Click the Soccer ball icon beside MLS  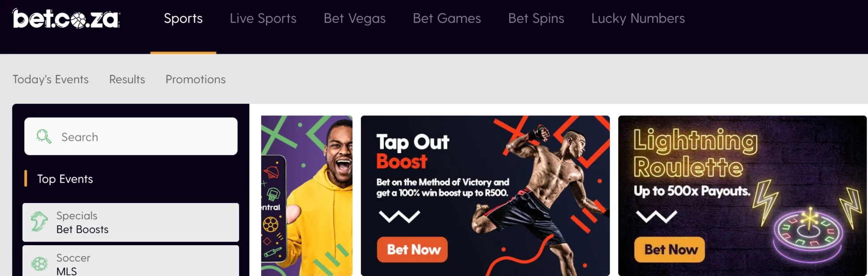(x=39, y=264)
